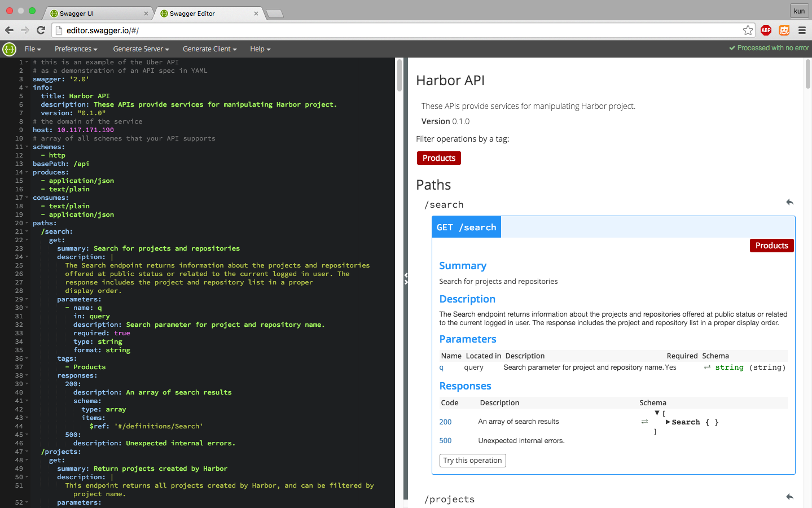Viewport: 812px width, 508px height.
Task: Jump to /search code using the reply arrow icon
Action: 789,202
